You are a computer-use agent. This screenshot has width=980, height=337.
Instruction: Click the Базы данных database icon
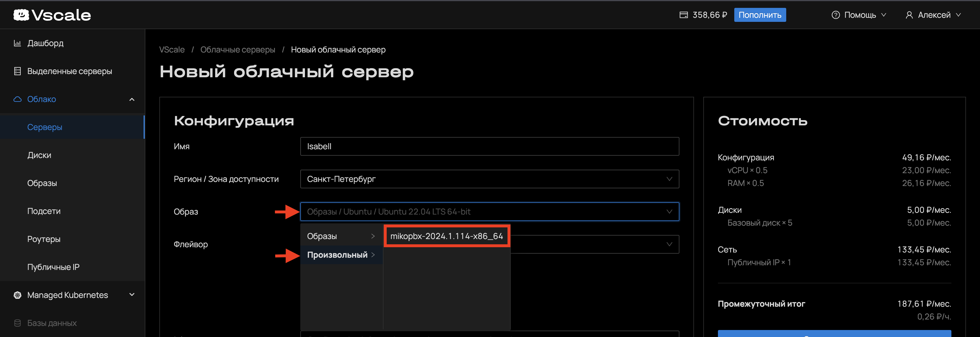17,323
